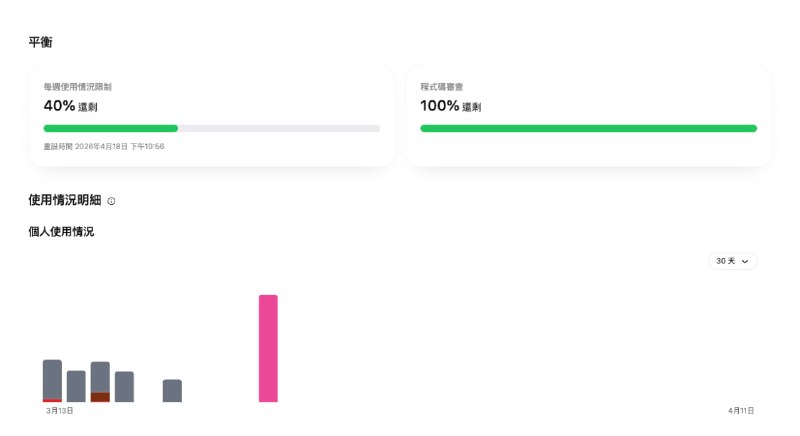800x436 pixels.
Task: Click the 40% 還剩 value
Action: pos(70,106)
